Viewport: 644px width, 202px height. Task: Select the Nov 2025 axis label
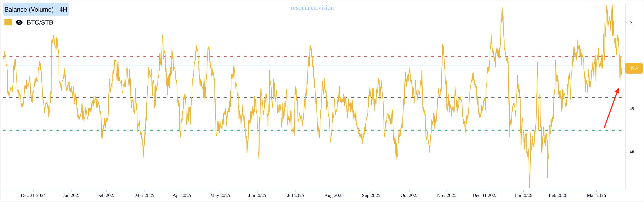447,195
